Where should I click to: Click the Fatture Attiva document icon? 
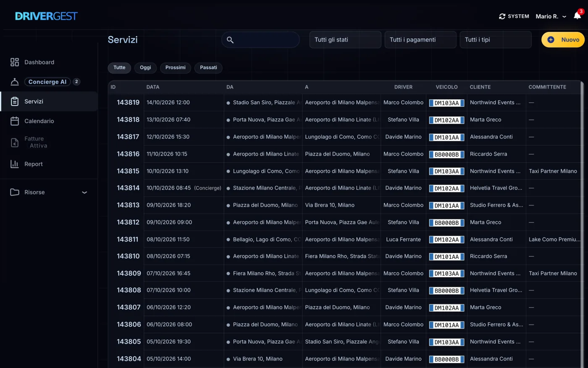pyautogui.click(x=15, y=143)
